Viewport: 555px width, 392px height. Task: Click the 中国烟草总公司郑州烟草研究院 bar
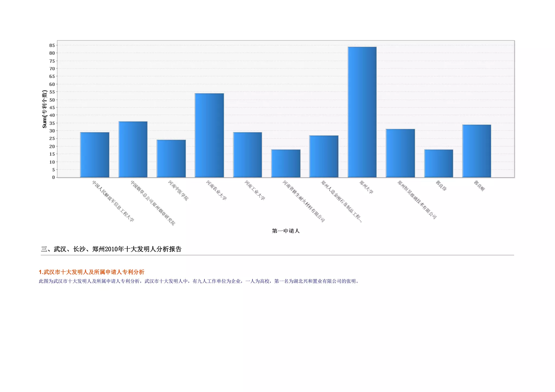[133, 150]
